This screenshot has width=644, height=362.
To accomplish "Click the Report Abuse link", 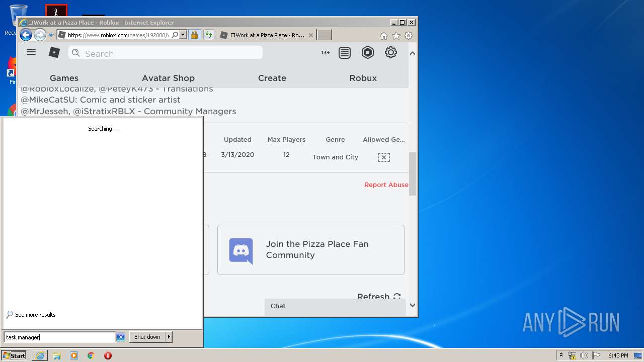I will coord(386,185).
